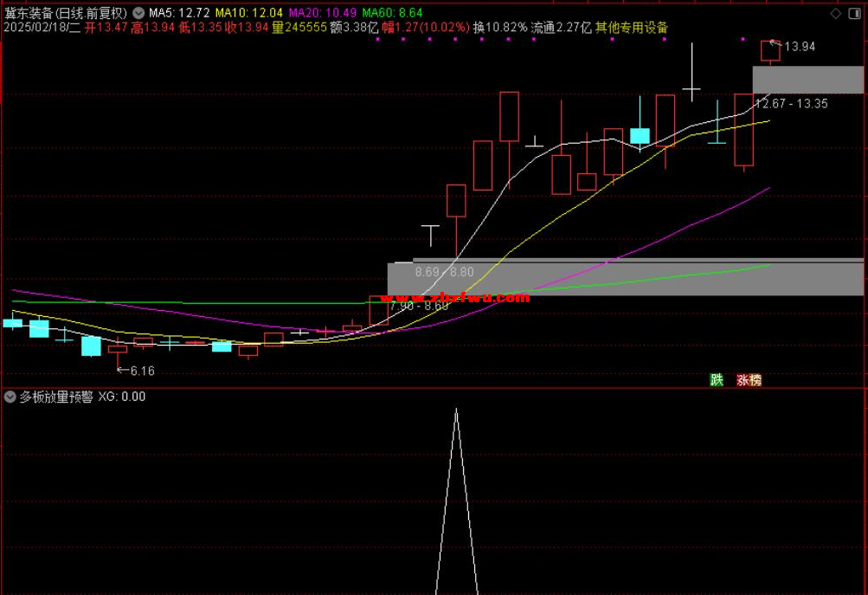Click the 多板放量预警 indicator name
The image size is (868, 595).
click(x=56, y=397)
